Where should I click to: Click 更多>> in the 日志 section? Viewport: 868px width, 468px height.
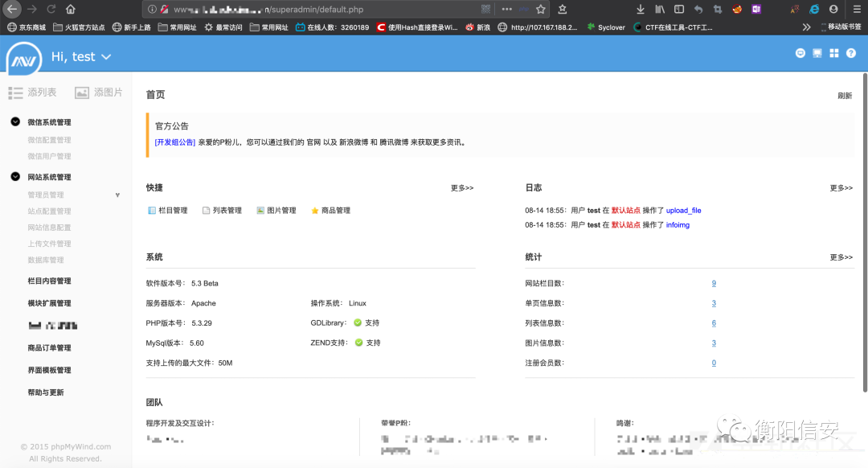click(841, 187)
